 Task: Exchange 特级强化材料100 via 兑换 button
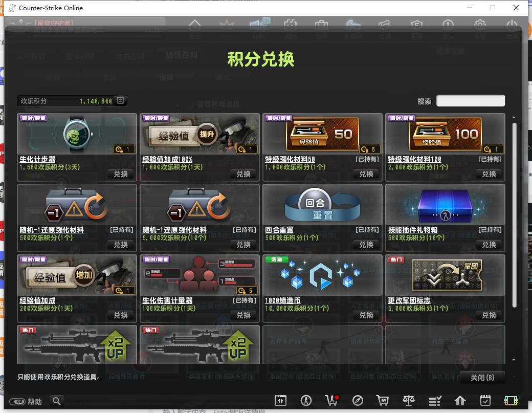(x=489, y=174)
